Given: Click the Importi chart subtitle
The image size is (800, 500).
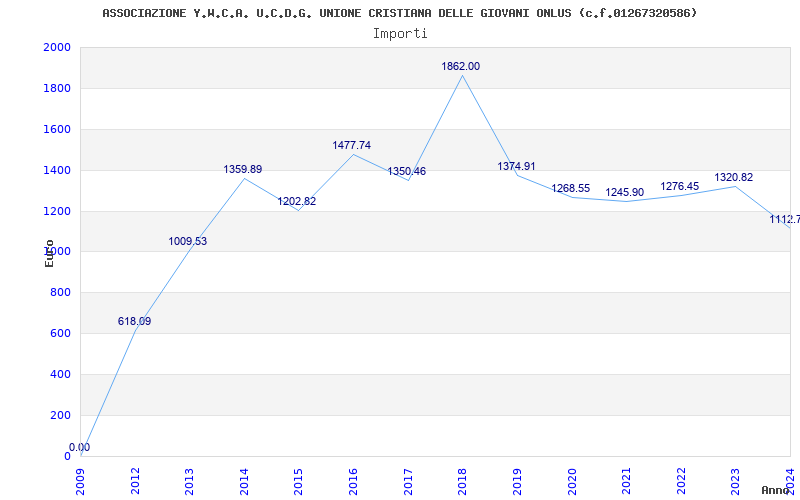Looking at the screenshot, I should click(400, 34).
